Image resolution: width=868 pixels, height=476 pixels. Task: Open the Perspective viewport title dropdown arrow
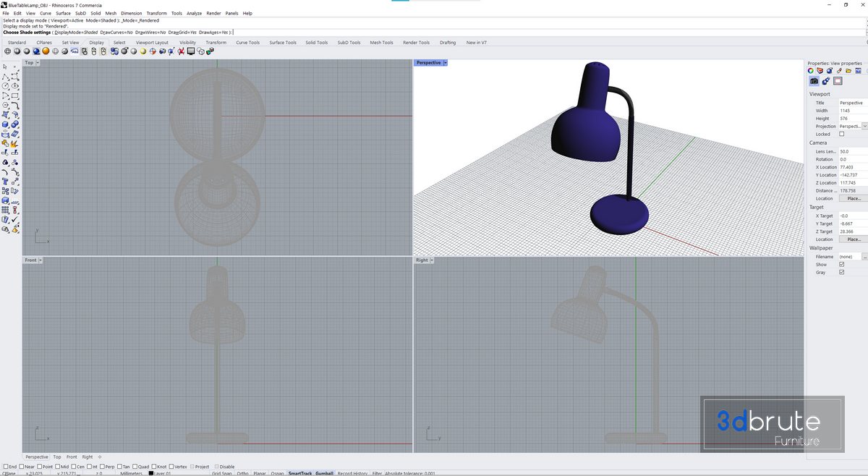[446, 63]
